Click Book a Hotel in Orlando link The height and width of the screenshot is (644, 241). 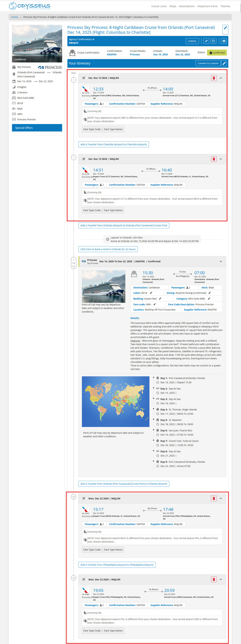tap(108, 249)
